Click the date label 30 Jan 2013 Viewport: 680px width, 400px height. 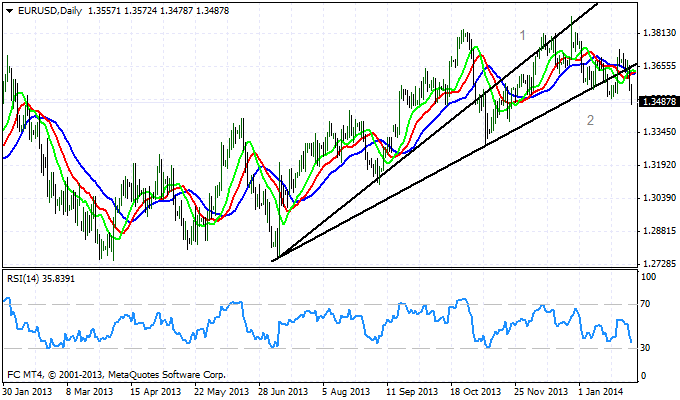pos(27,392)
